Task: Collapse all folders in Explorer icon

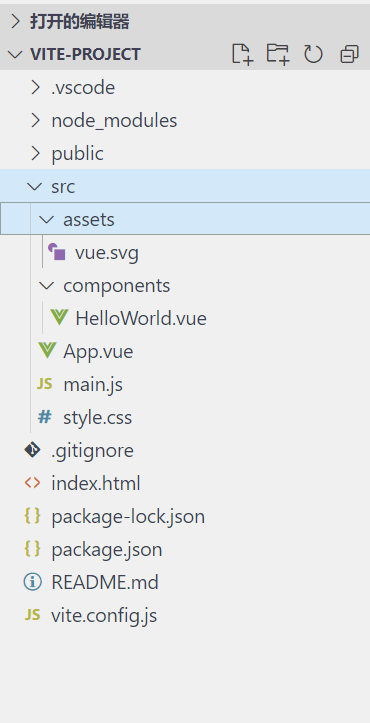Action: pos(349,54)
